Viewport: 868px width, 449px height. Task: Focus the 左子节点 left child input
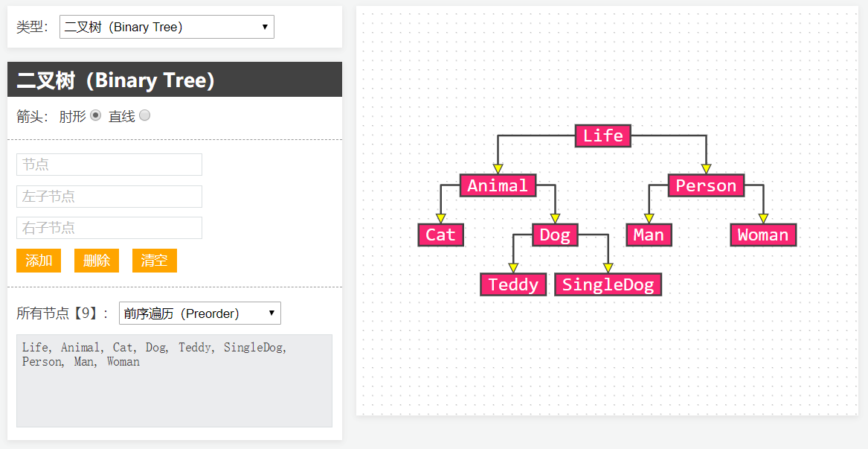point(109,197)
